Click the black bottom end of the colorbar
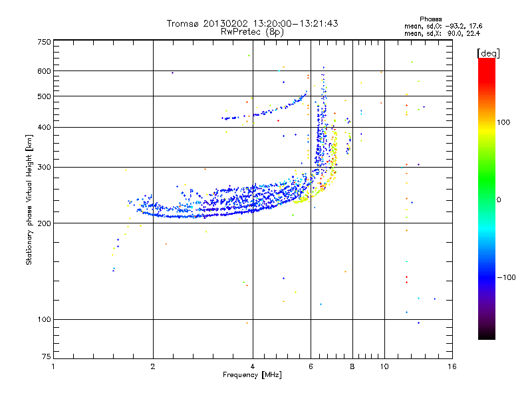The width and height of the screenshot is (532, 399). point(487,334)
